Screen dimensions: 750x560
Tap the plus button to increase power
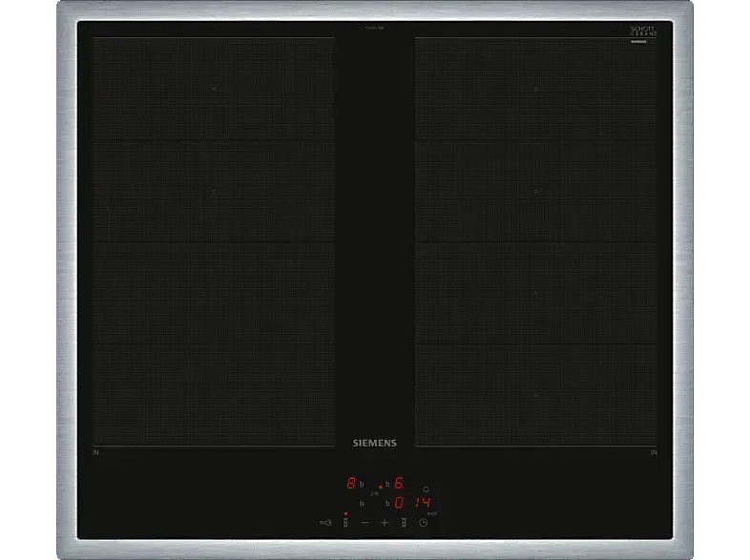click(385, 522)
